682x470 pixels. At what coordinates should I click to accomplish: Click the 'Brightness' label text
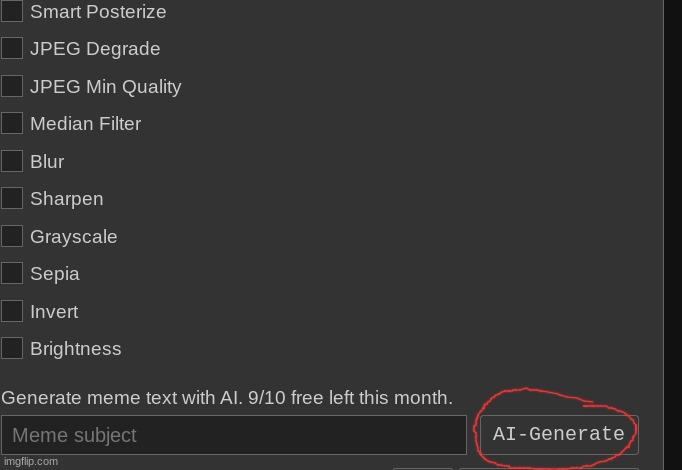[76, 349]
